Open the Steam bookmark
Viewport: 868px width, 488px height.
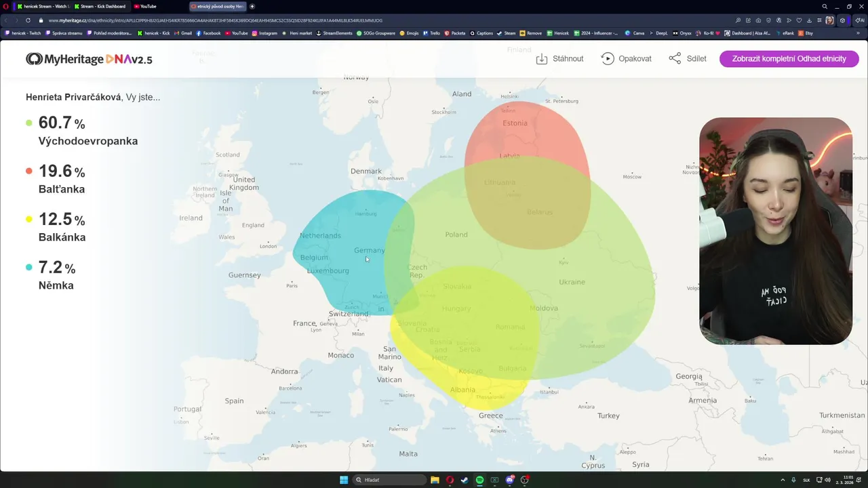506,33
